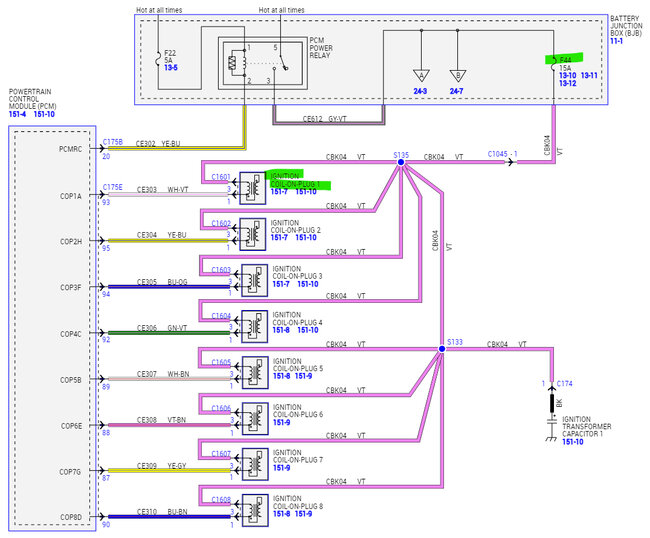Open page link 11-1 for Battery Junction Box
650x538 pixels.
coord(616,41)
